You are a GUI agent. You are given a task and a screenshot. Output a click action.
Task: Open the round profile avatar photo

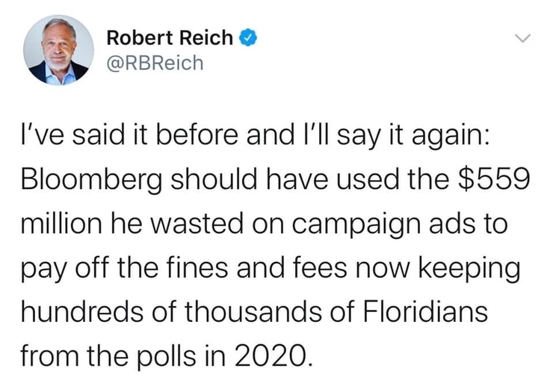(x=58, y=50)
